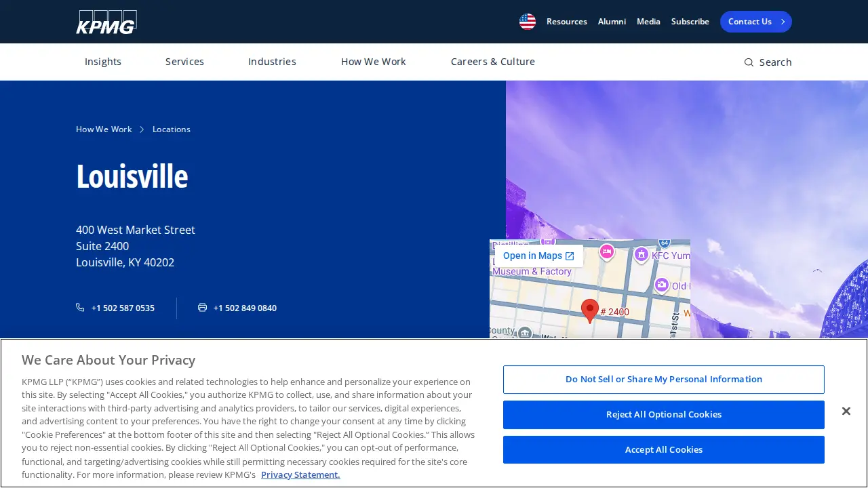Click the pink hotel marker on map
This screenshot has height=488, width=868.
pos(607,253)
